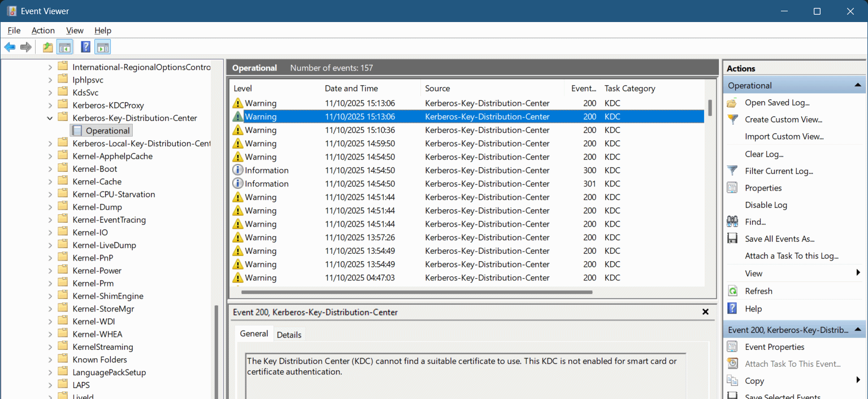Click the back navigation arrow in toolbar
The image size is (868, 399).
point(9,47)
